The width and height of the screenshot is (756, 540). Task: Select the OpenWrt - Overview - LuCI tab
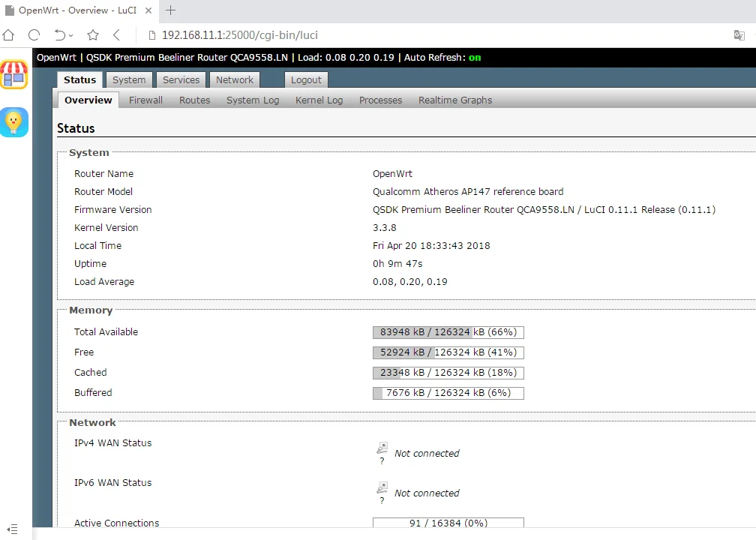coord(77,10)
